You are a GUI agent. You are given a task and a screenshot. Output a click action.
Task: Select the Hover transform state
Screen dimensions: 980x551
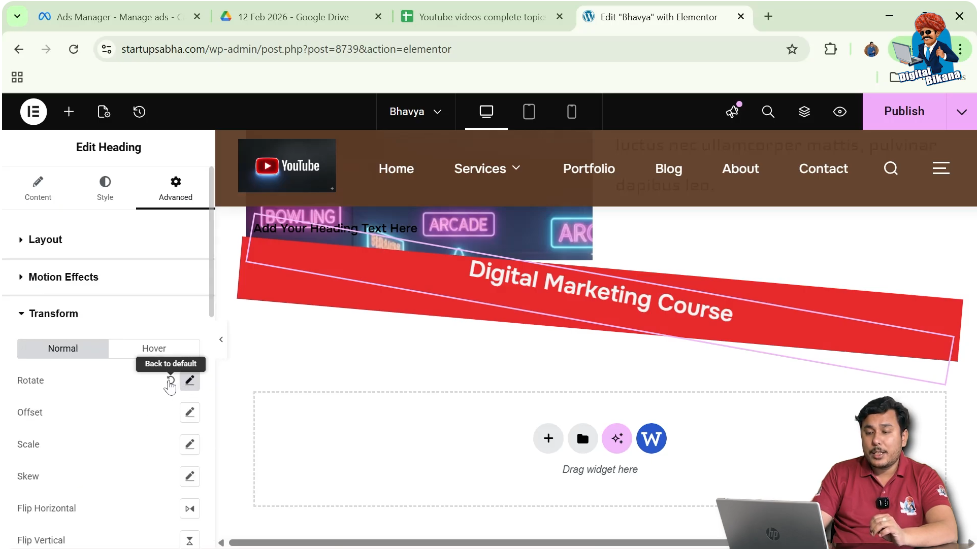pos(154,349)
